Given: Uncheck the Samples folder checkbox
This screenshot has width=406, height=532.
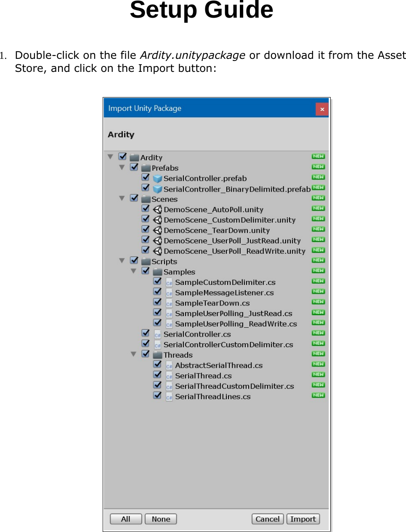Looking at the screenshot, I should point(146,271).
